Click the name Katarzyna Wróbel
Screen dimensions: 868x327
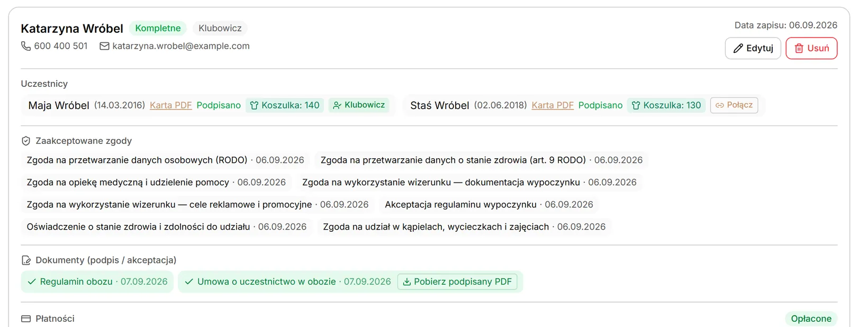coord(72,29)
